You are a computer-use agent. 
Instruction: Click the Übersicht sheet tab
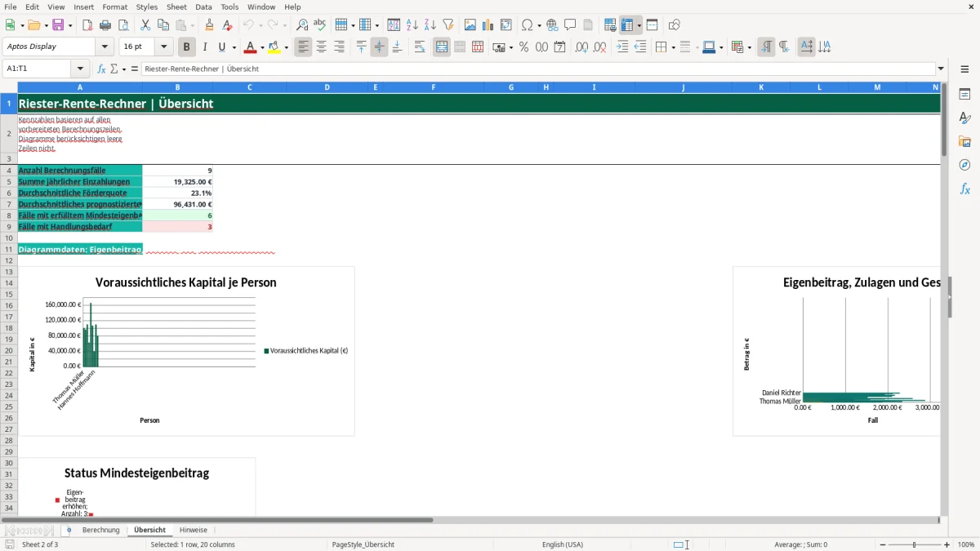coord(149,531)
